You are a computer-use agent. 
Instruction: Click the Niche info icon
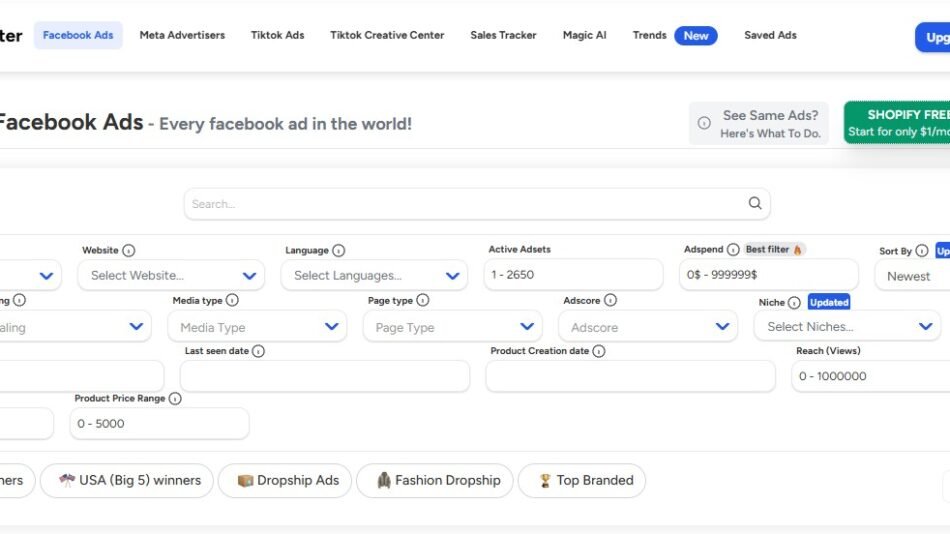(794, 303)
